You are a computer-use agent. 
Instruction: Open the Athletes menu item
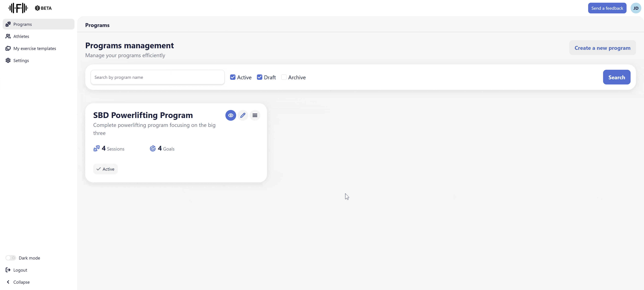pos(21,37)
